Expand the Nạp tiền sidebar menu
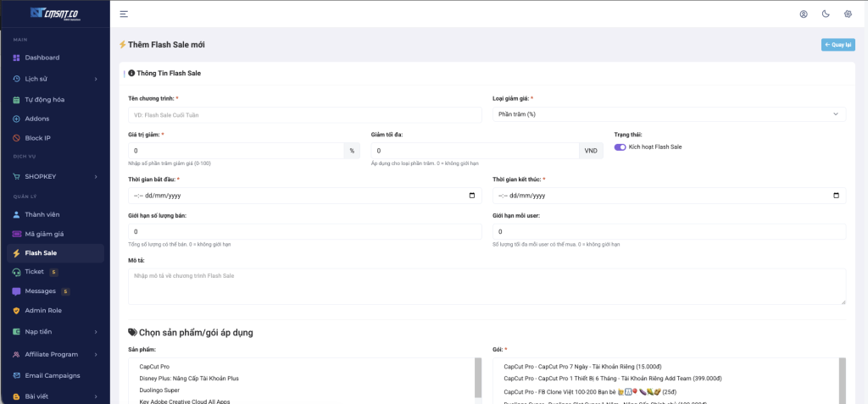This screenshot has height=404, width=868. pos(54,331)
